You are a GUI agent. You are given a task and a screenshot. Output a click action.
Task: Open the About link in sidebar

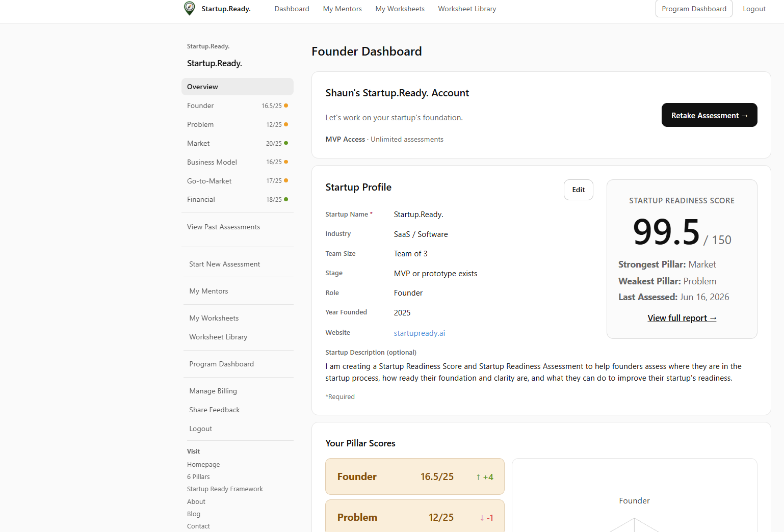click(x=196, y=501)
